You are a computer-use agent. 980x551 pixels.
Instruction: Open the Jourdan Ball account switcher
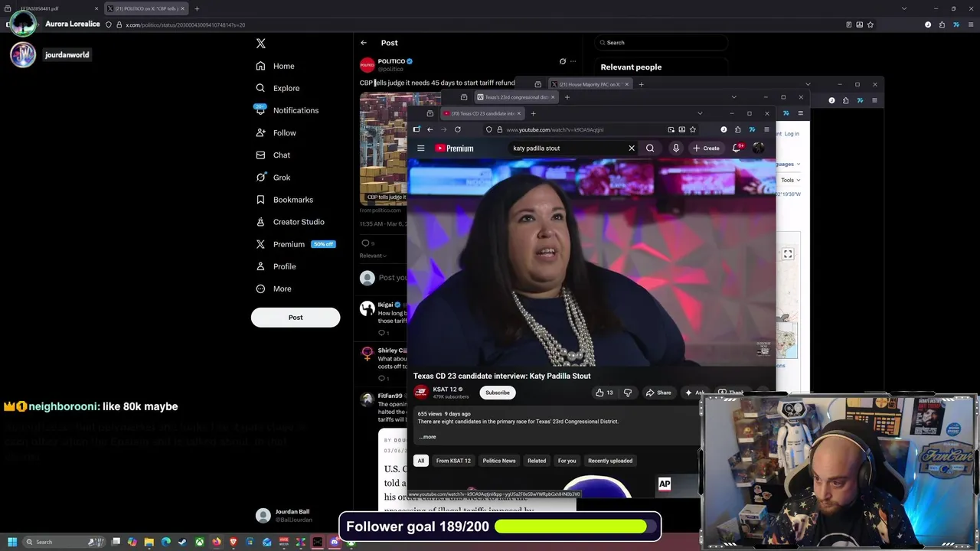pos(295,516)
